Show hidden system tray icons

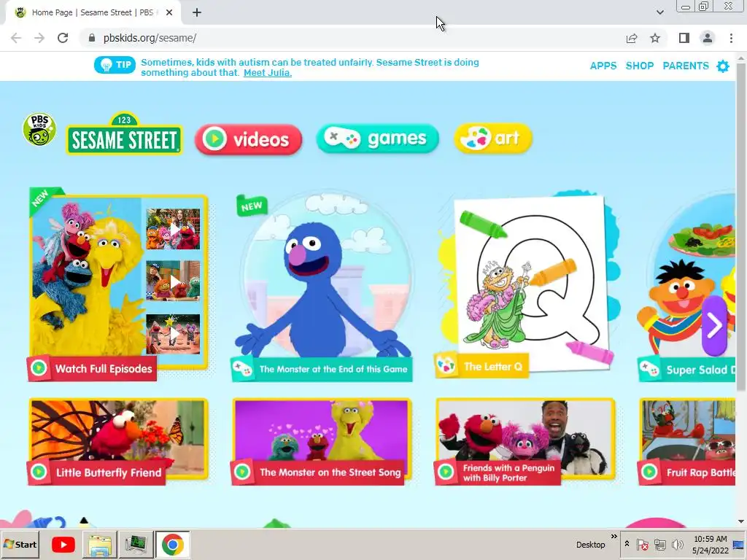627,544
